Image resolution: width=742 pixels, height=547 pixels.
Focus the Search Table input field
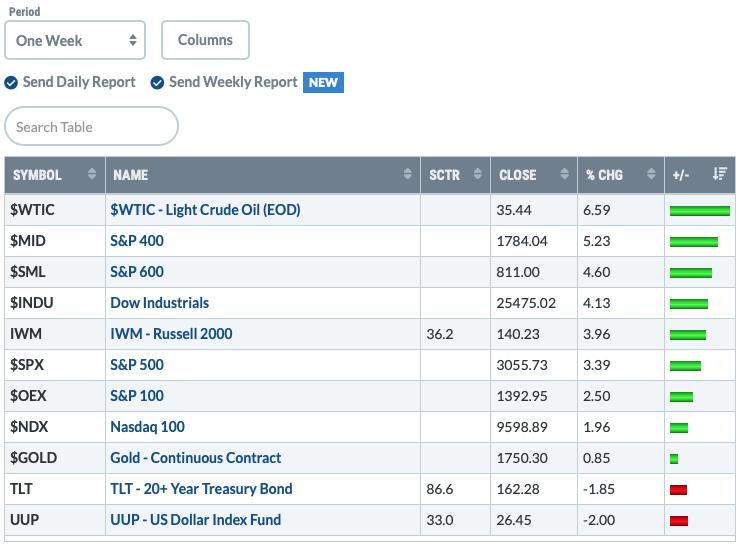pos(91,126)
